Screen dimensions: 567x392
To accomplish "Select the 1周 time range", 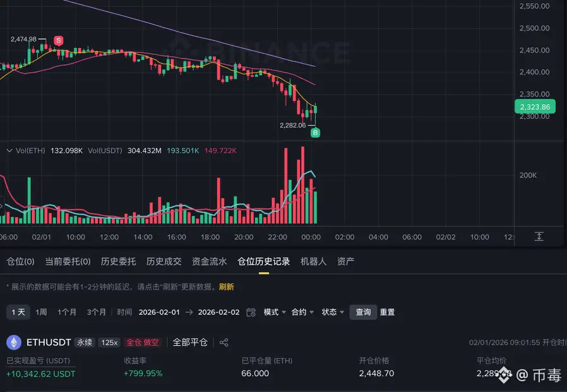I will [x=41, y=312].
